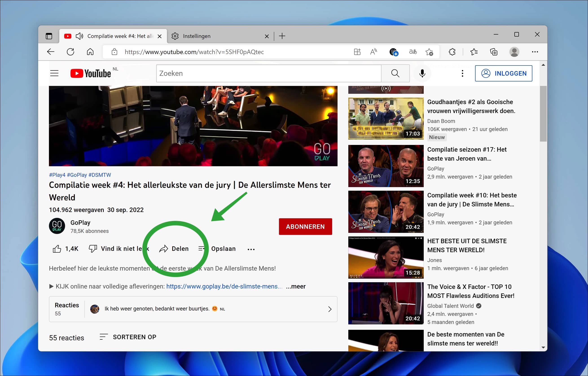Expand comments with the chevron arrow
Image resolution: width=588 pixels, height=376 pixels.
[x=330, y=309]
